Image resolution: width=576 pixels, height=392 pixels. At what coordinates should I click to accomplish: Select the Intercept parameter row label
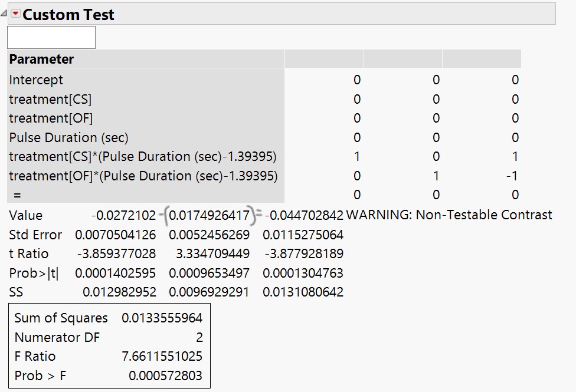click(x=36, y=80)
